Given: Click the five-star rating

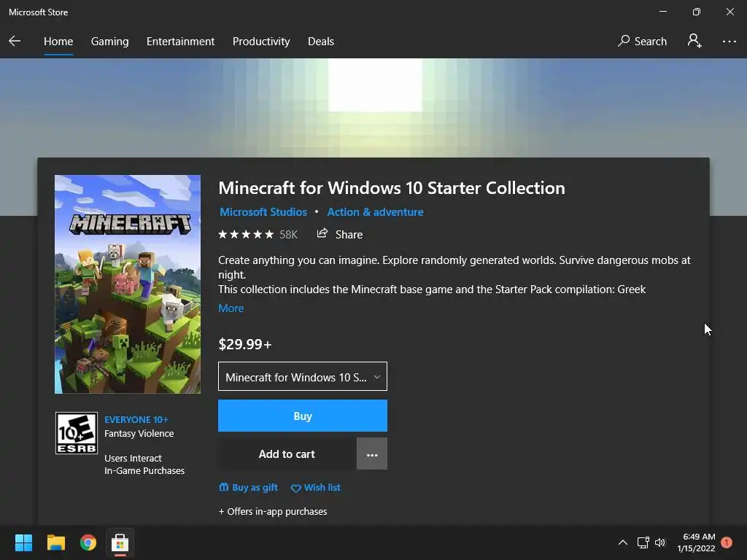Looking at the screenshot, I should pos(246,234).
